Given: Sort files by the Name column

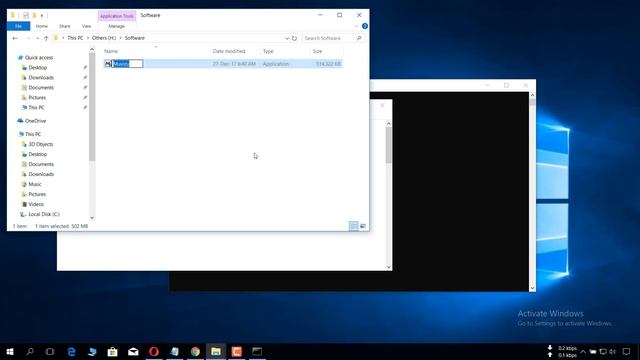Looking at the screenshot, I should (111, 51).
